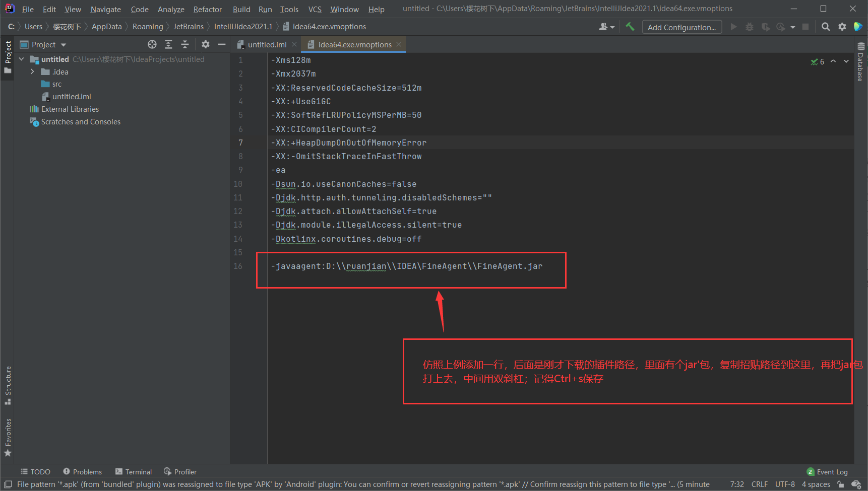
Task: Click Expand All icon in Project panel
Action: click(x=168, y=44)
